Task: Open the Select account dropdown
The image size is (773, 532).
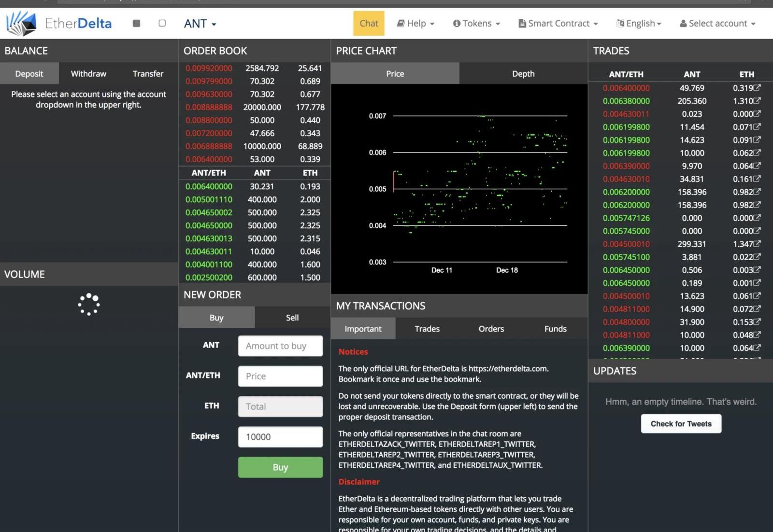Action: [x=717, y=23]
